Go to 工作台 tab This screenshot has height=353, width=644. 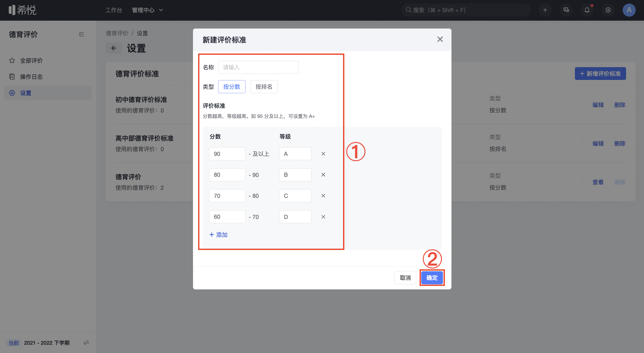(114, 10)
